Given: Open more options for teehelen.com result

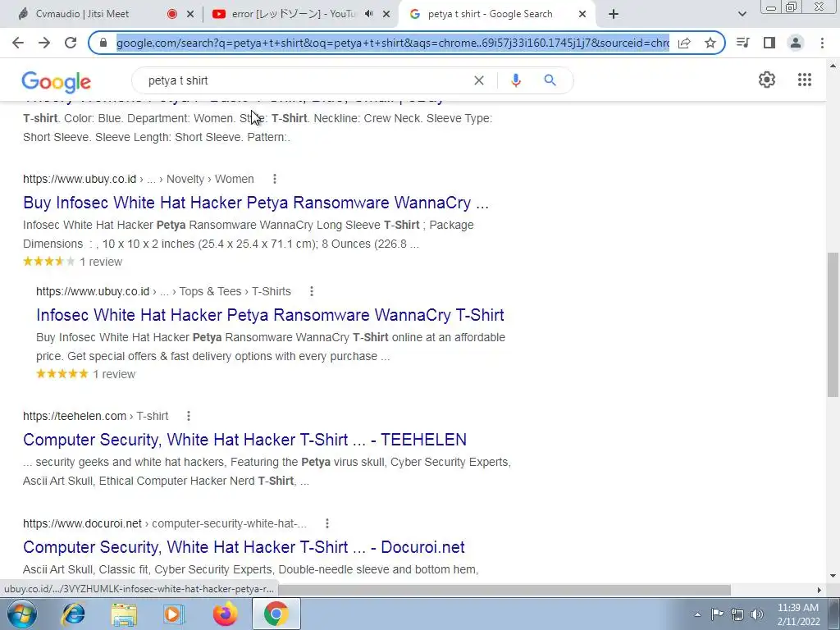Looking at the screenshot, I should tap(188, 416).
